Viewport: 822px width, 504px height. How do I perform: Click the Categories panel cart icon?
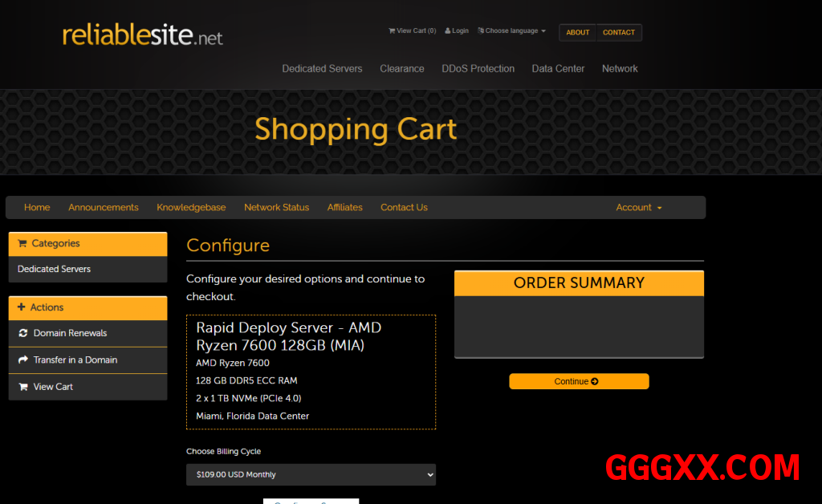tap(22, 243)
